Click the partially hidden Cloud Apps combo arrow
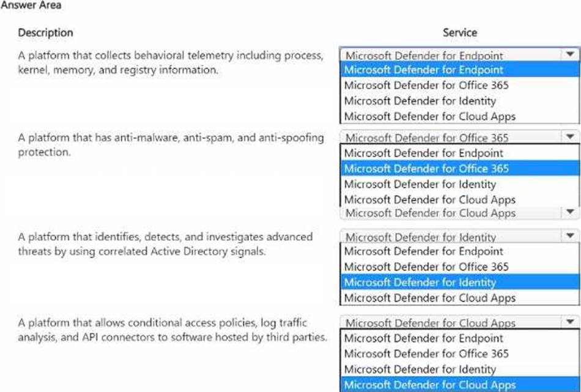 click(x=570, y=213)
